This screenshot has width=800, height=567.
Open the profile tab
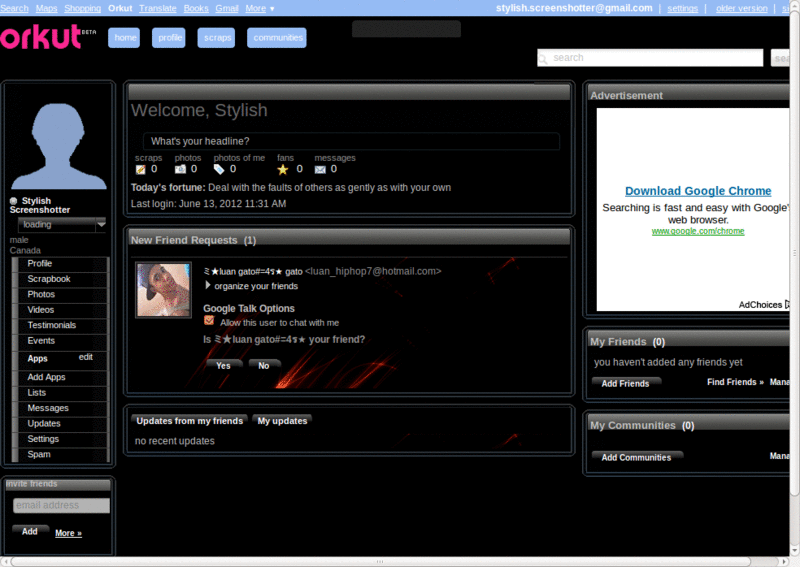tap(168, 38)
